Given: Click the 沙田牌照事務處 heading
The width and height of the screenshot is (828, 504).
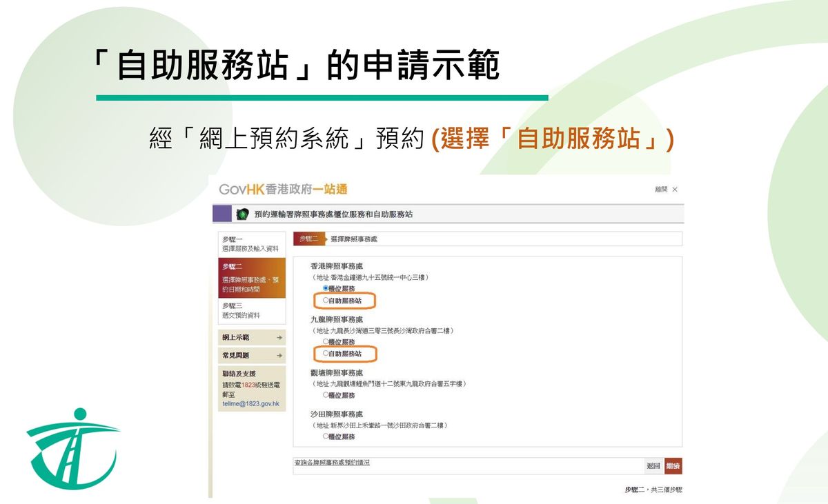Looking at the screenshot, I should (337, 414).
